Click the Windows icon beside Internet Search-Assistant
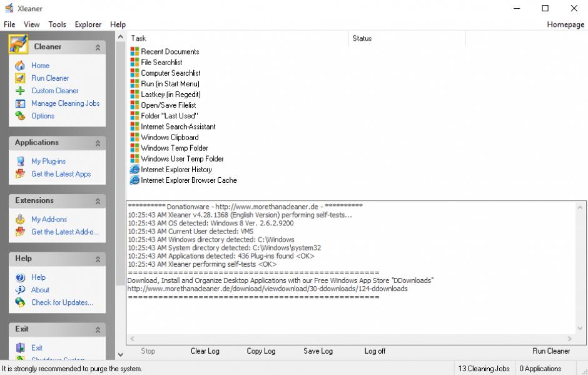588x375 pixels. [134, 126]
